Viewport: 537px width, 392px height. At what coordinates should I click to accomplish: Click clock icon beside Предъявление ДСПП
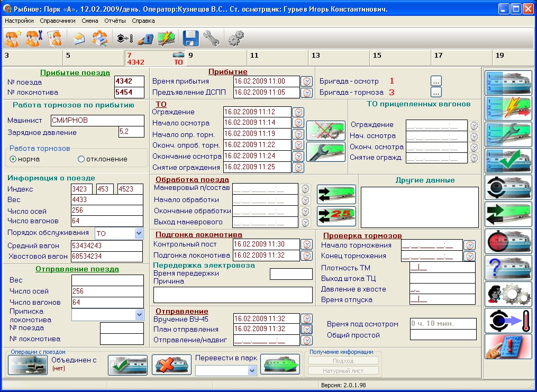[x=307, y=93]
